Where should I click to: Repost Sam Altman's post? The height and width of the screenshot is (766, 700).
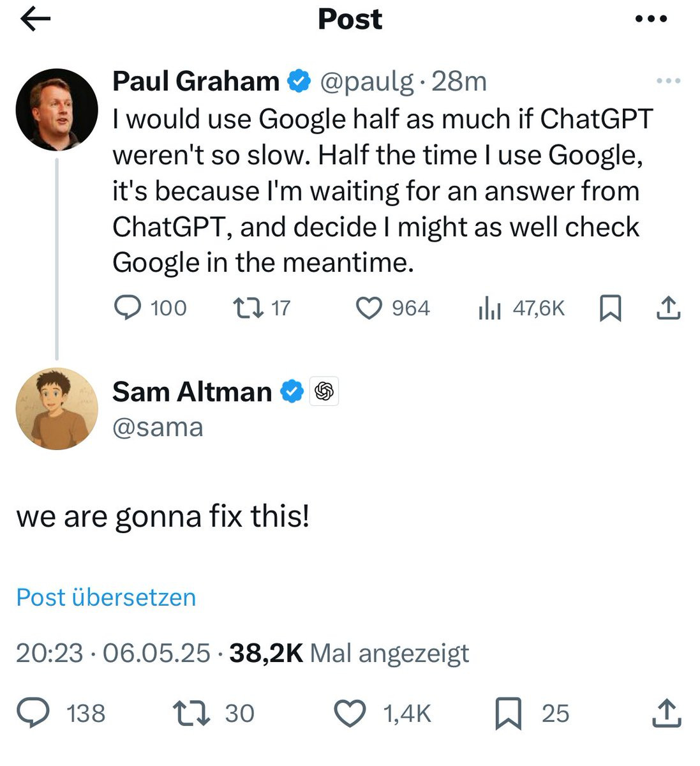click(191, 713)
